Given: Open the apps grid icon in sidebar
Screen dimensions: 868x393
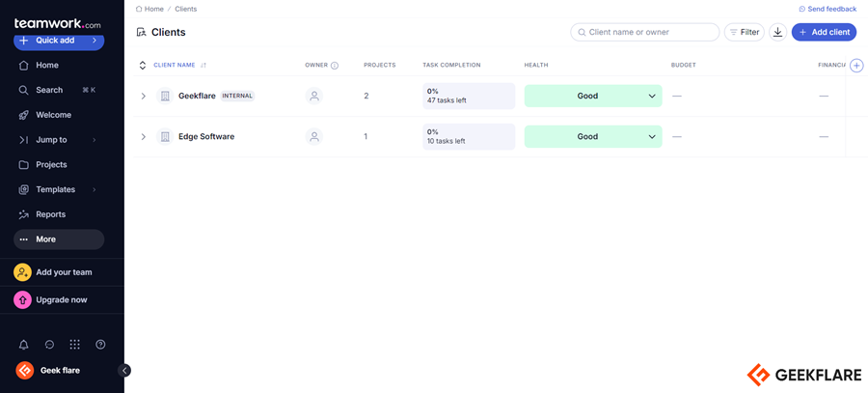Looking at the screenshot, I should pyautogui.click(x=74, y=345).
